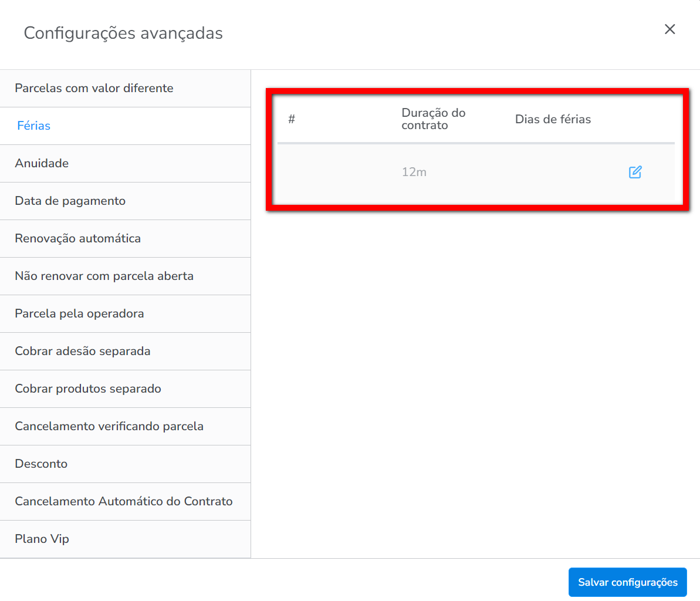The height and width of the screenshot is (601, 700).
Task: Open Cancelamento Automático do Contrato
Action: point(124,501)
